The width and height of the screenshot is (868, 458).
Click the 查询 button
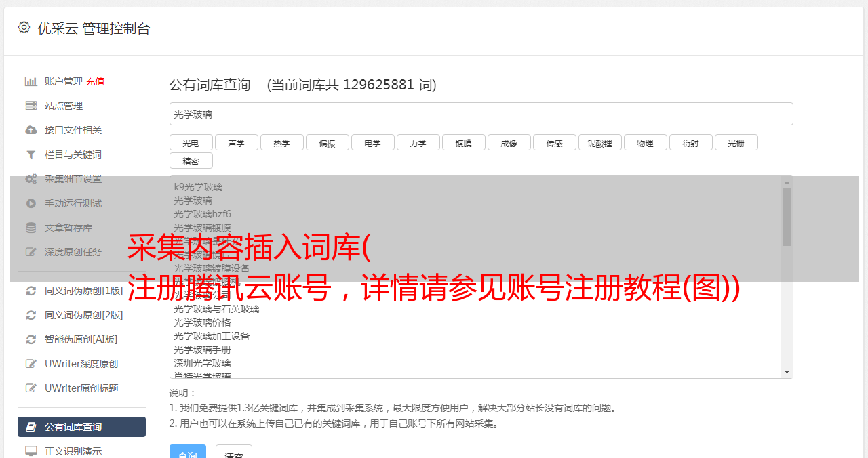pyautogui.click(x=187, y=452)
